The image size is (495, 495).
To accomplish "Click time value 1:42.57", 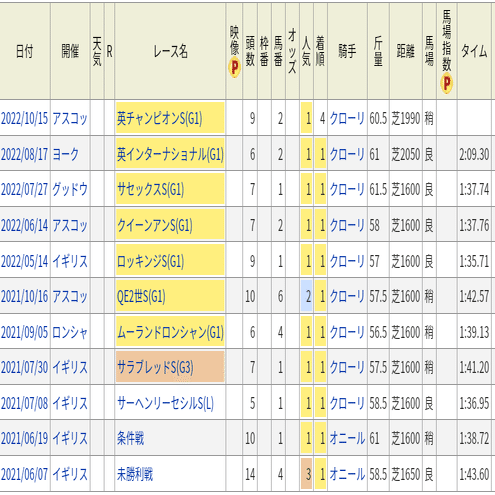I will [x=474, y=296].
